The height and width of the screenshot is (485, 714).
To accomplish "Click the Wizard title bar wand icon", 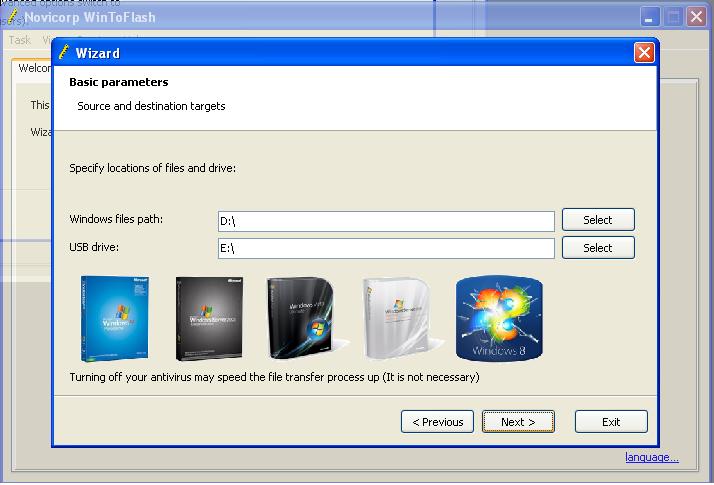I will 64,53.
